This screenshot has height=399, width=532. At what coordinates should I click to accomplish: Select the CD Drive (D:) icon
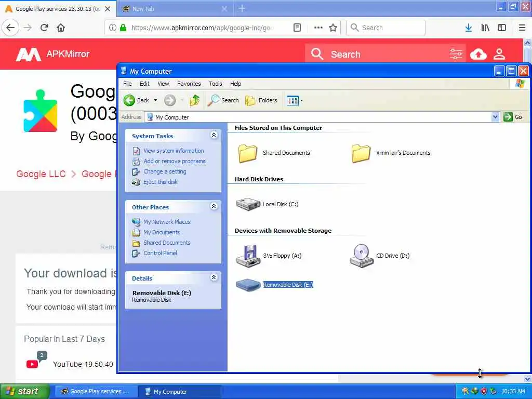point(362,256)
